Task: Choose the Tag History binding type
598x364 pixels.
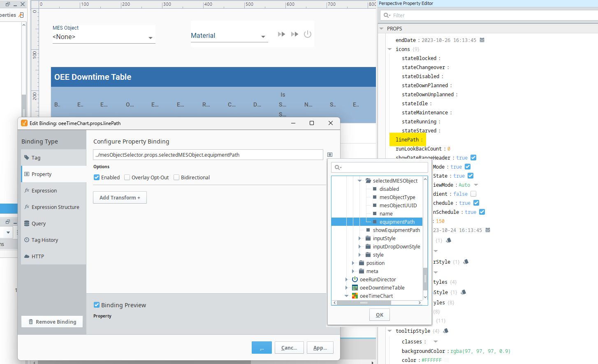Action: coord(44,240)
